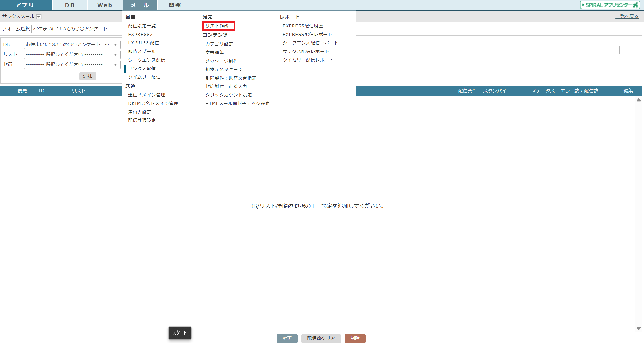Open the 開発 tab
Screen dimensions: 644x344
[x=175, y=5]
